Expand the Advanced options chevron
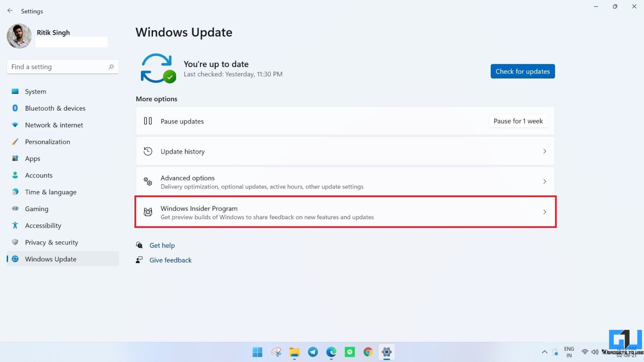644x362 pixels. pos(545,181)
